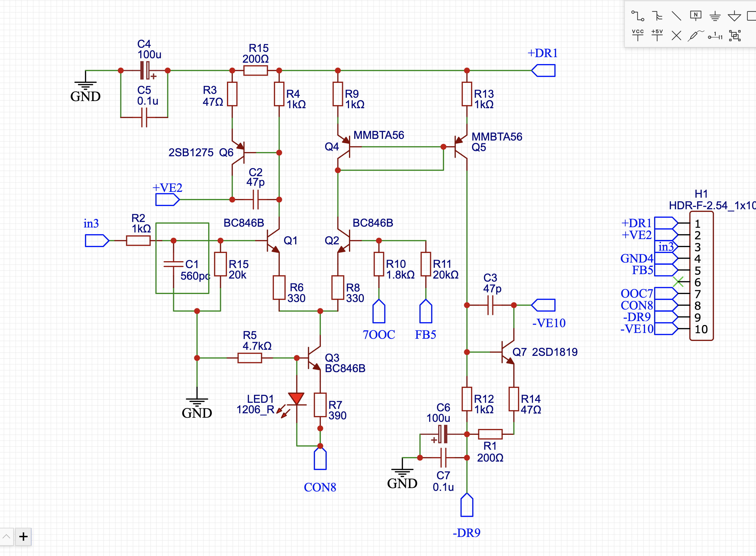Select the H1 header connector body
Viewport: 756px width, 556px height.
tap(702, 276)
